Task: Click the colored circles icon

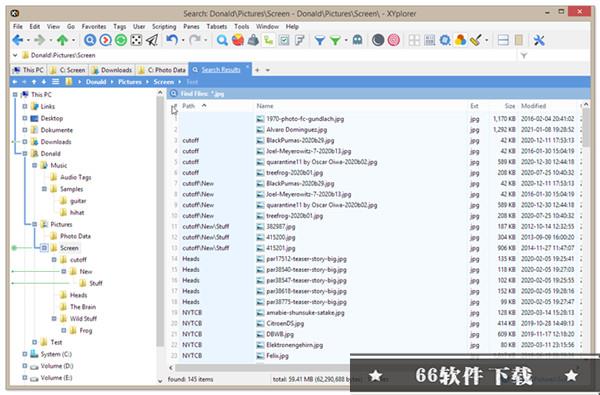Action: (x=460, y=40)
